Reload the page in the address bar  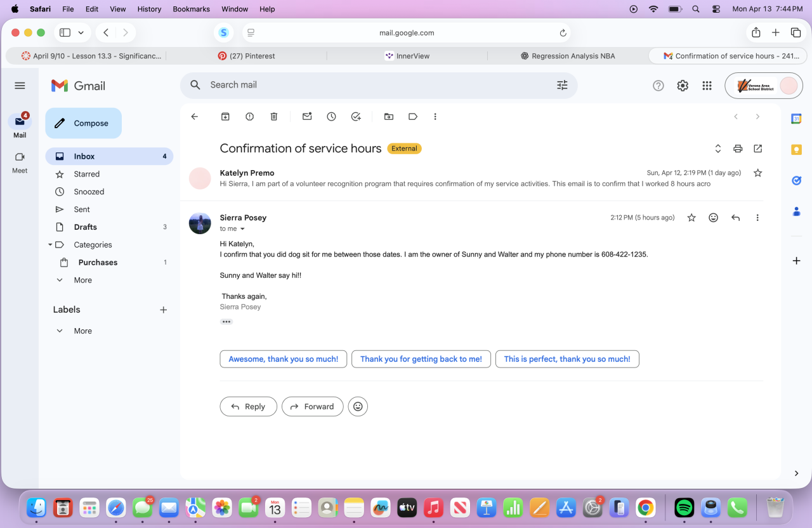563,33
